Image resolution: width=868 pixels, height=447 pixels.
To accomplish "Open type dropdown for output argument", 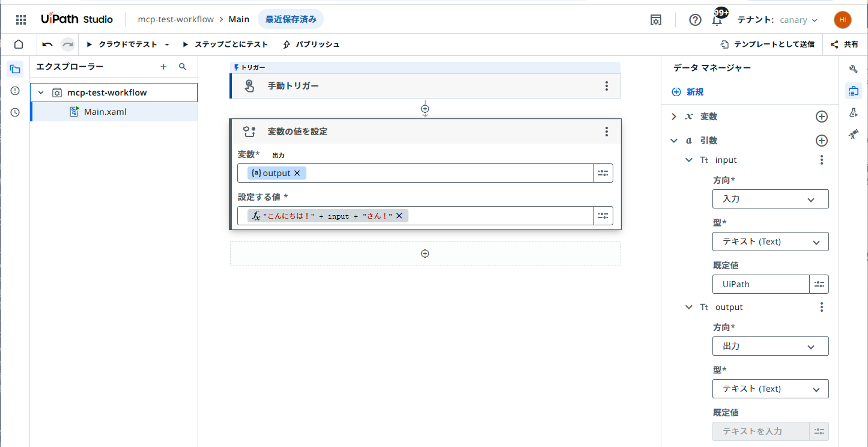I will tap(771, 389).
